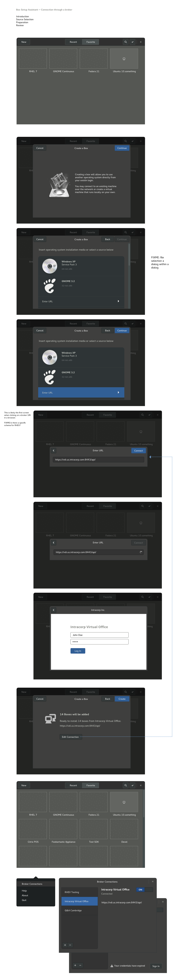173x980 pixels.
Task: Click New in overview listing Citrix POS
Action: 24,785
